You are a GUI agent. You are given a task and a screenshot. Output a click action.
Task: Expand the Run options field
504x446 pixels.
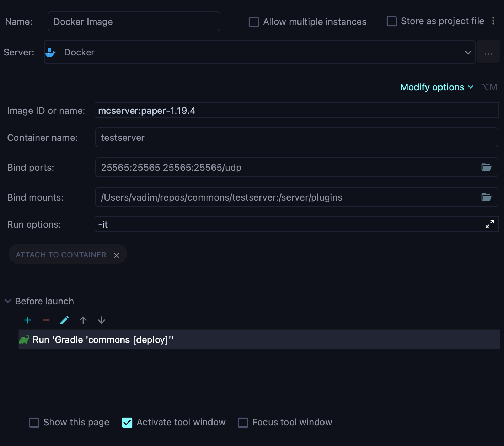490,224
